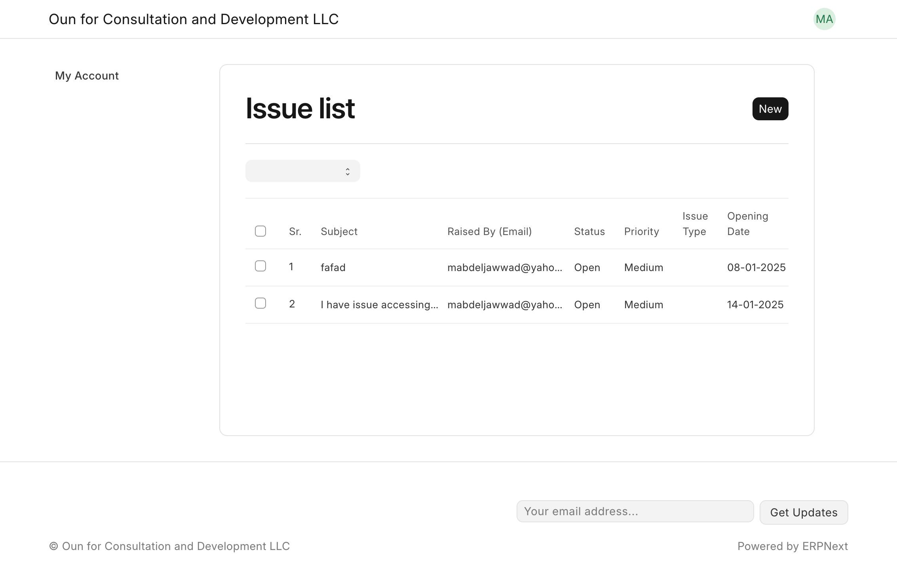This screenshot has width=897, height=588.
Task: Check the box for issue fafad
Action: [x=260, y=266]
